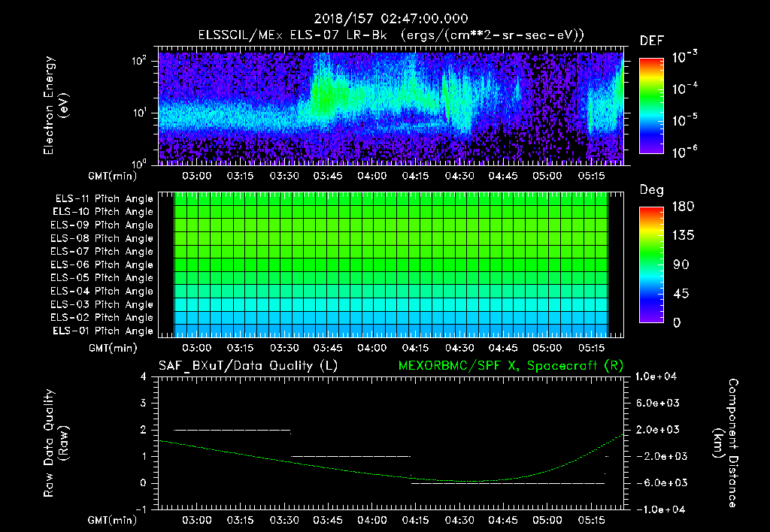Screen dimensions: 770x532
Task: Click 03:30 time label under data quality panel
Action: click(x=284, y=520)
